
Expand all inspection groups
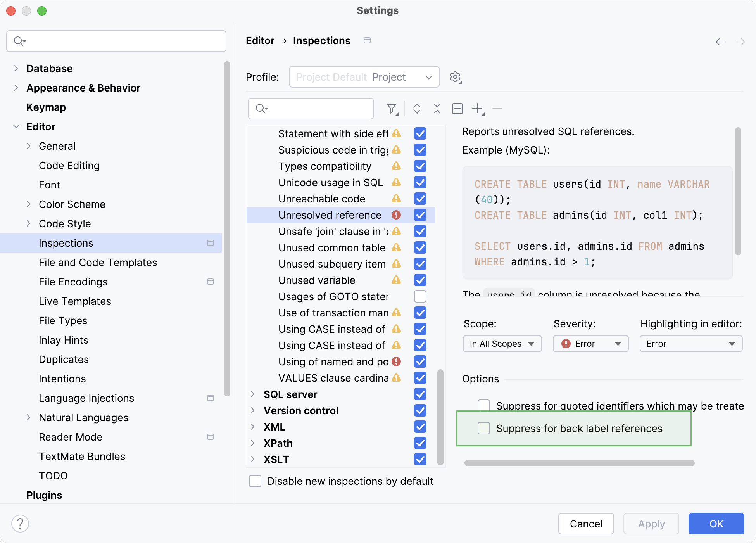[417, 109]
